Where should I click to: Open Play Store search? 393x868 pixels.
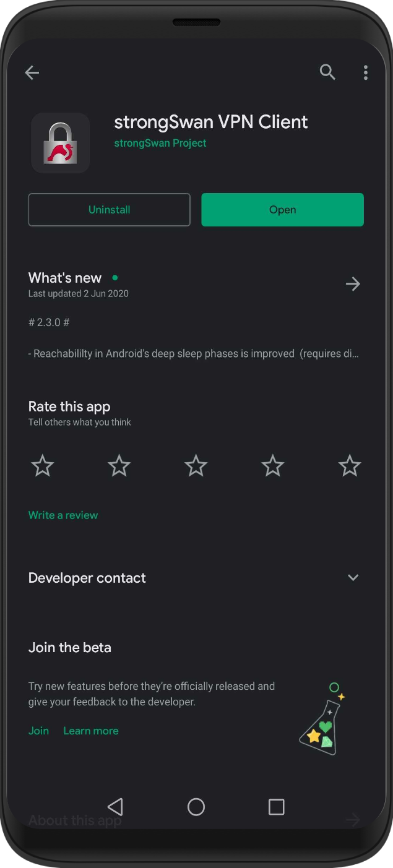pos(327,72)
